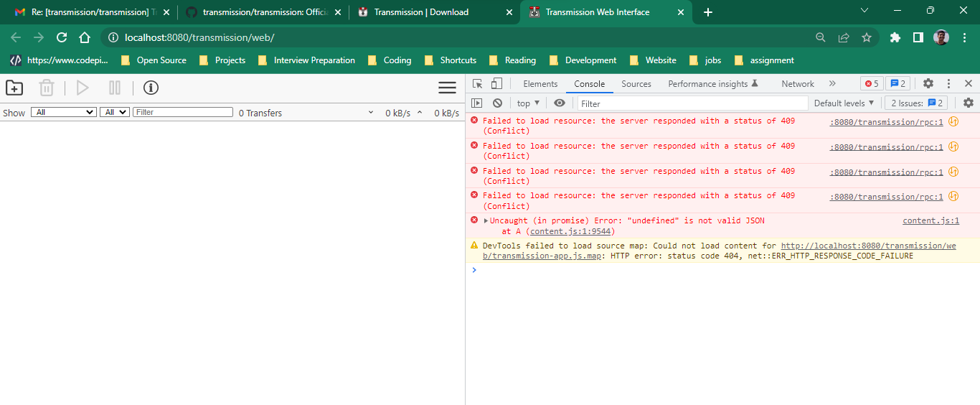Open Chrome three-dot menu
980x405 pixels.
pos(964,37)
